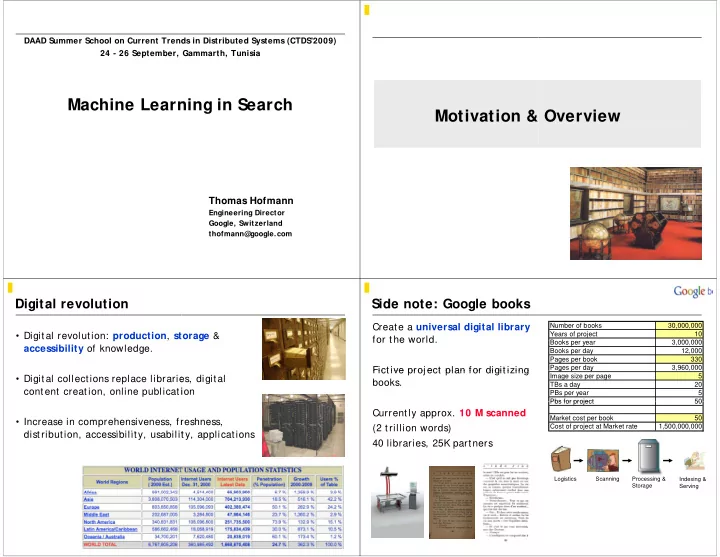Click the 'Increase in comprehensiveness' bullet
This screenshot has height=557, width=720.
coord(139,428)
